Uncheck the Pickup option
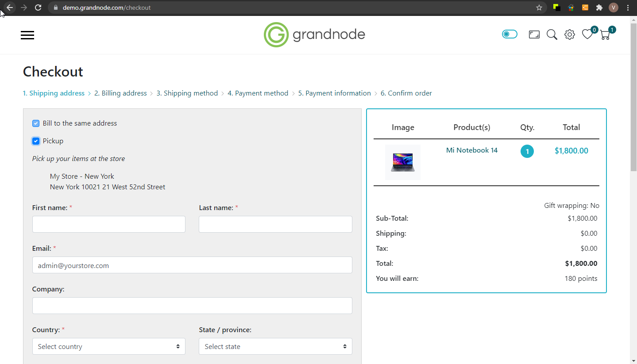Screen dimensions: 637x364 (x=35, y=141)
